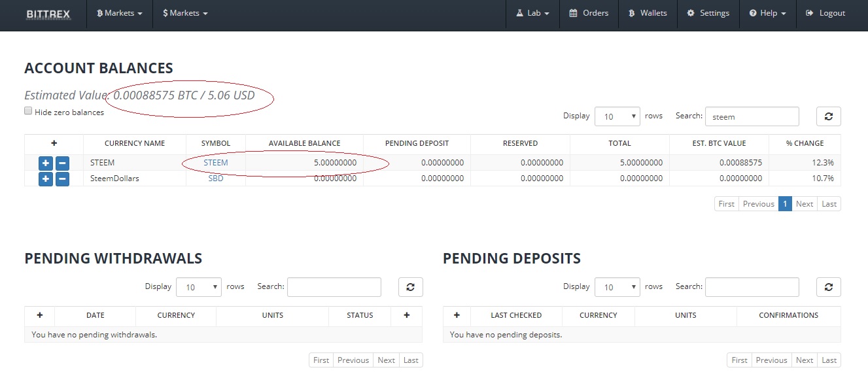Click First in pending deposits pagination
Viewport: 868px width, 376px height.
point(739,360)
